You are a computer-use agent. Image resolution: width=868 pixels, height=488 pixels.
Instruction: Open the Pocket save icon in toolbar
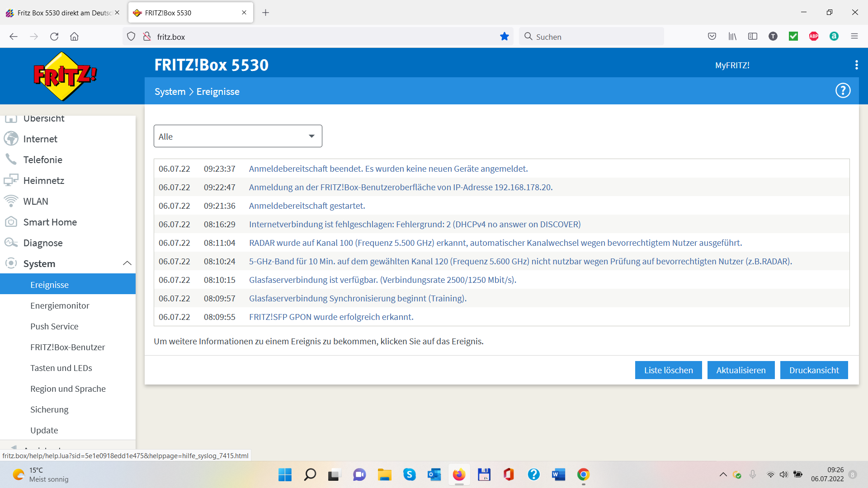coord(712,37)
